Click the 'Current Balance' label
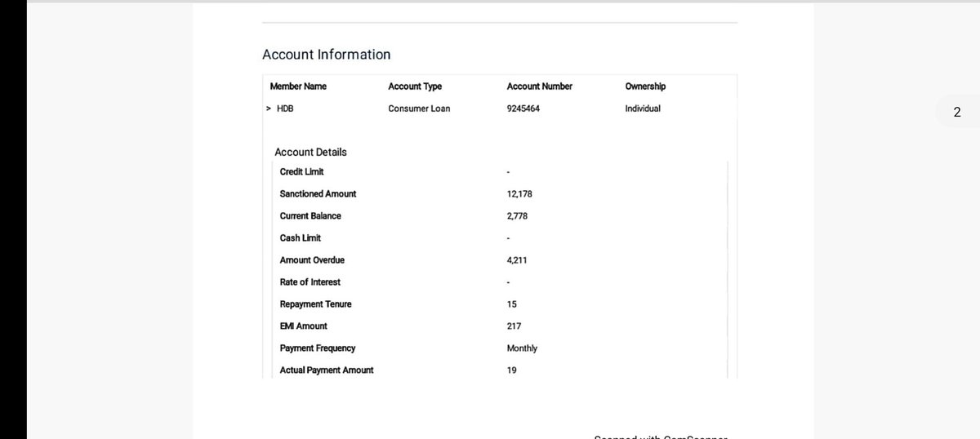The height and width of the screenshot is (439, 980). pyautogui.click(x=310, y=216)
